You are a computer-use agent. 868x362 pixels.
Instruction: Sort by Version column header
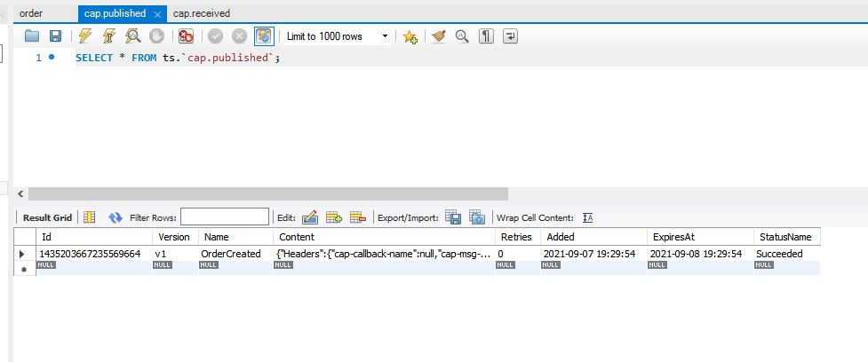176,237
